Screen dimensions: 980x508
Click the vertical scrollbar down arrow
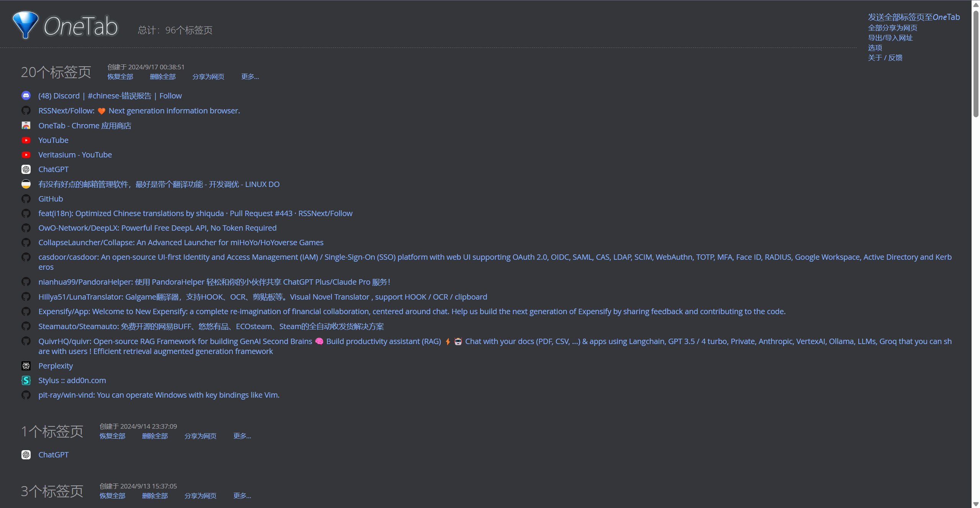click(x=976, y=504)
